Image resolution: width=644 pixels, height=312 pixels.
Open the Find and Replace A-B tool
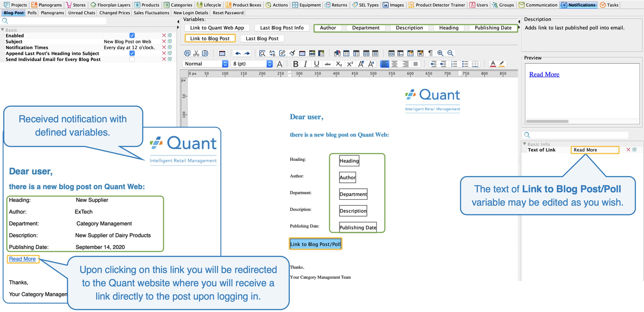tap(272, 53)
